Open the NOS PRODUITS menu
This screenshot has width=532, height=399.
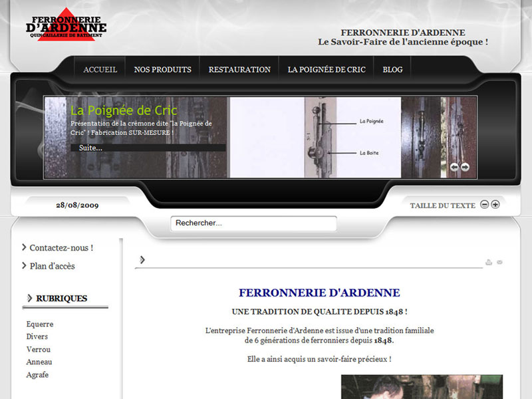point(162,70)
